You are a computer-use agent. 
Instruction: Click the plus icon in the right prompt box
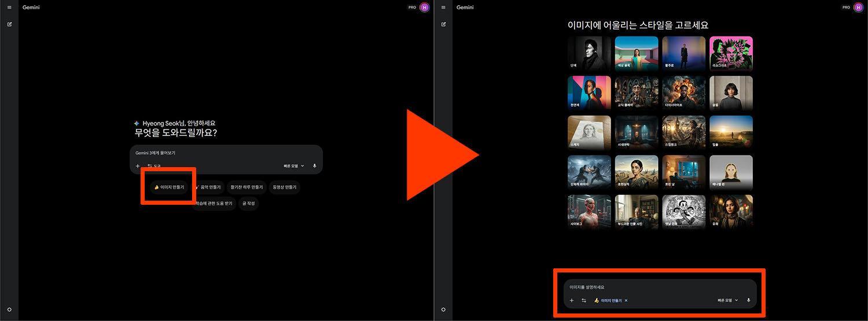tap(571, 300)
